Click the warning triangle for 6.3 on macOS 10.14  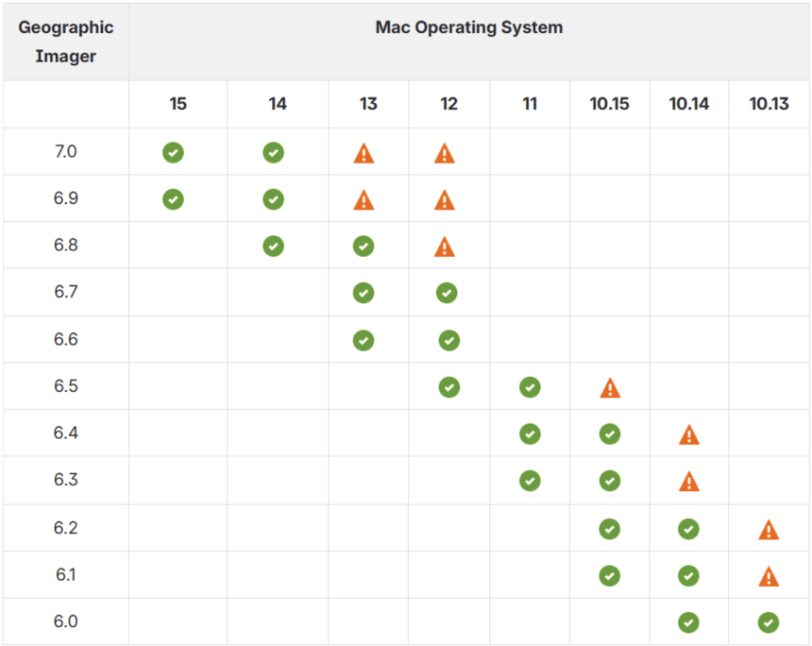[689, 482]
